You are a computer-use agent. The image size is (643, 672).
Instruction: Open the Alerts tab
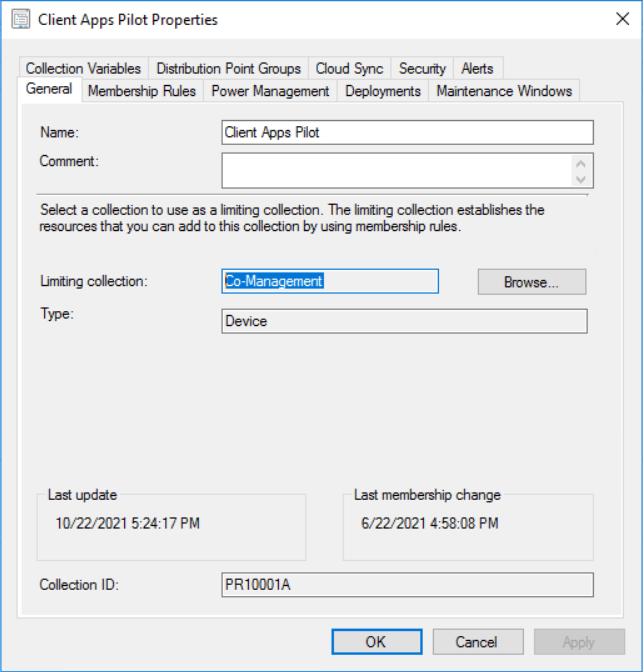click(x=477, y=68)
